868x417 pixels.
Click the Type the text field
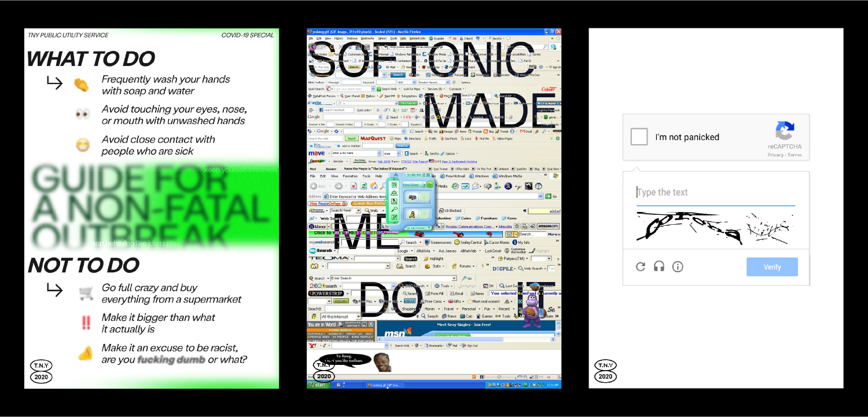[716, 192]
